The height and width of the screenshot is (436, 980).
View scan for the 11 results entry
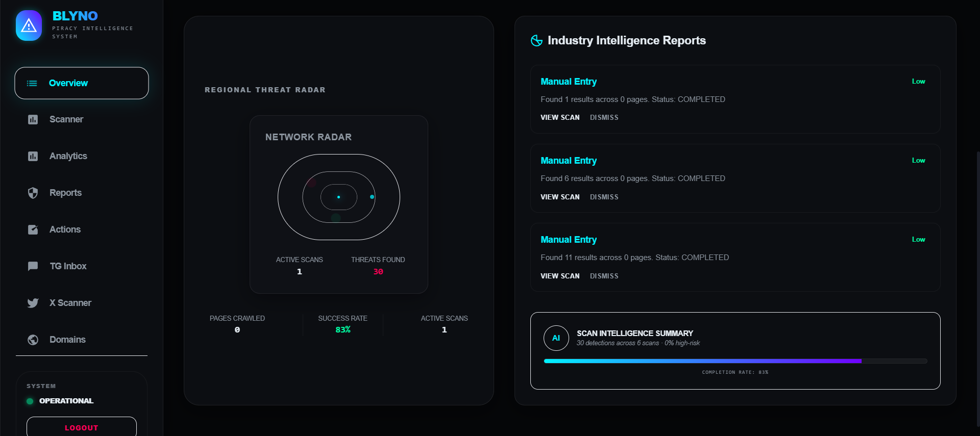point(560,276)
